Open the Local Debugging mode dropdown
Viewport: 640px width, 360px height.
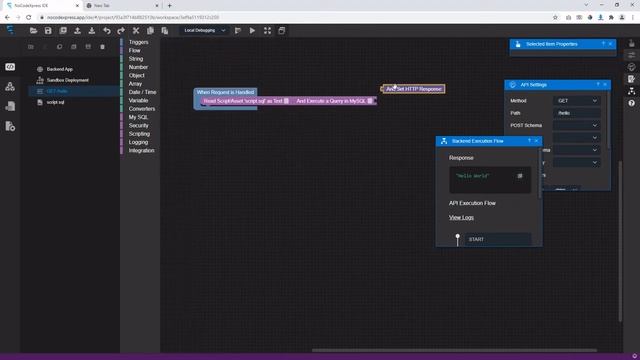tap(204, 31)
